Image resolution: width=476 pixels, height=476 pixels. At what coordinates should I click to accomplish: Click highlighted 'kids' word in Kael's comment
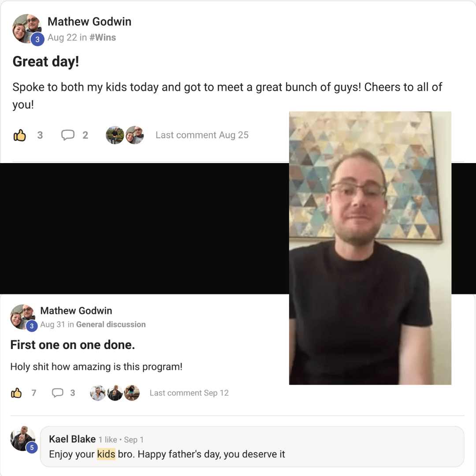(106, 454)
